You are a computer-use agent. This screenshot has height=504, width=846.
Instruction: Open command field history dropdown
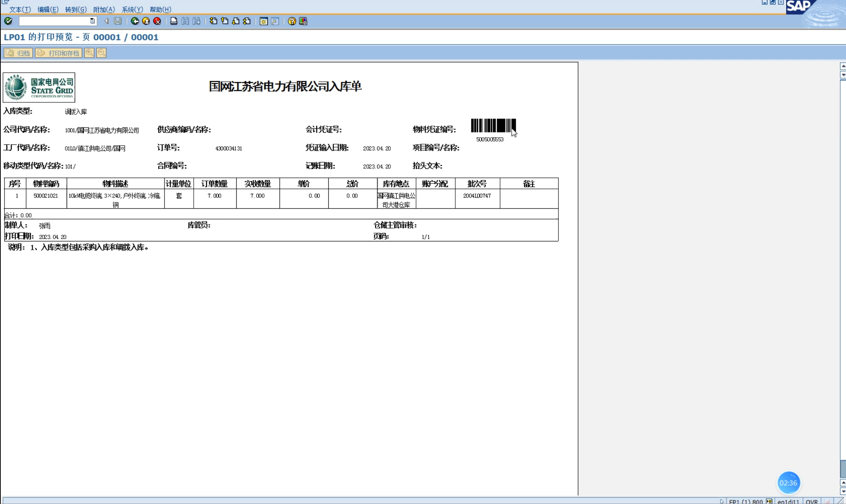coord(92,21)
